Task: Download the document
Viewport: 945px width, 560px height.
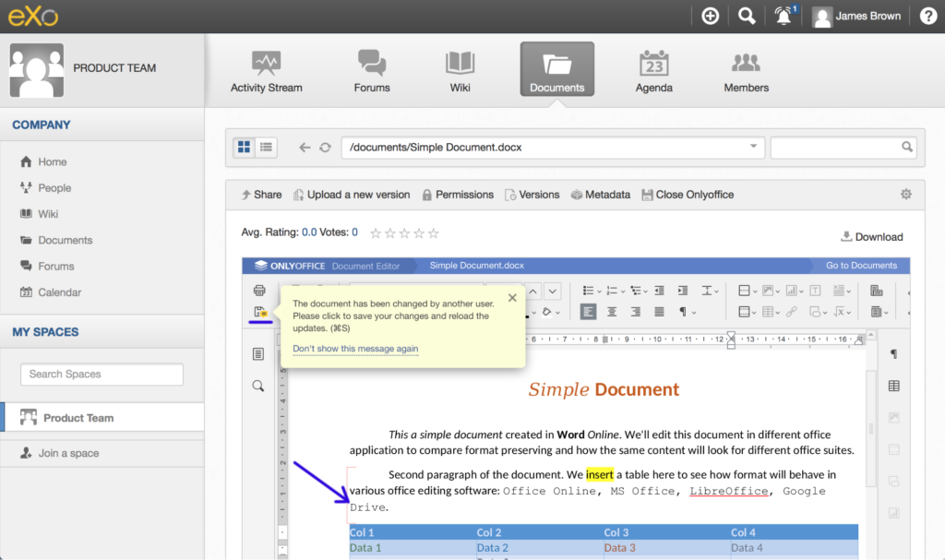Action: click(872, 237)
